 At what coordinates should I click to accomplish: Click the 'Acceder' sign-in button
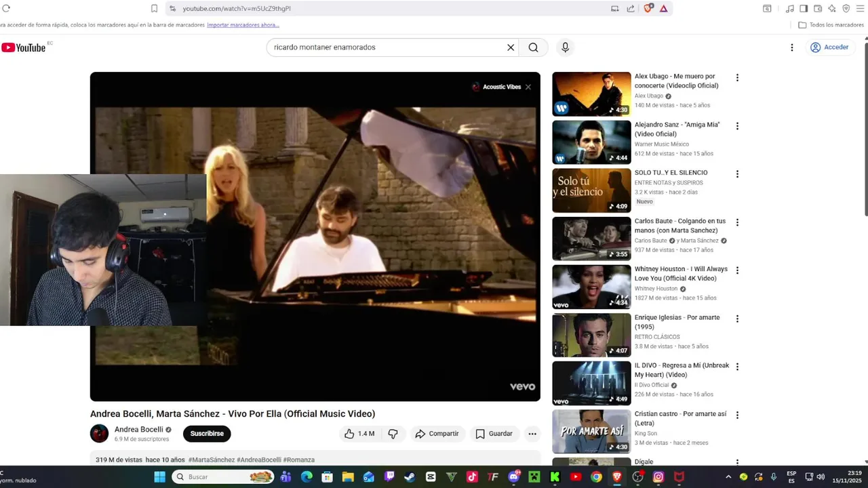coord(829,47)
